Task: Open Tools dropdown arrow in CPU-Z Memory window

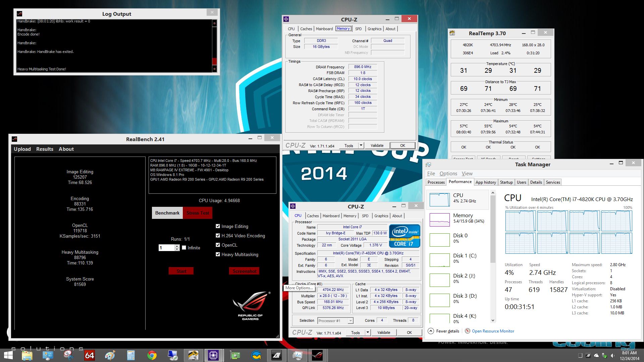Action: pos(361,145)
